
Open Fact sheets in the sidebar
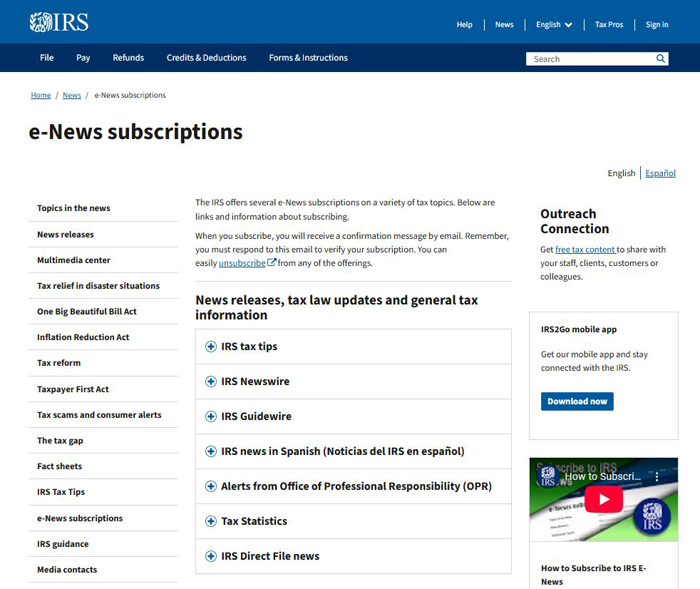tap(59, 466)
